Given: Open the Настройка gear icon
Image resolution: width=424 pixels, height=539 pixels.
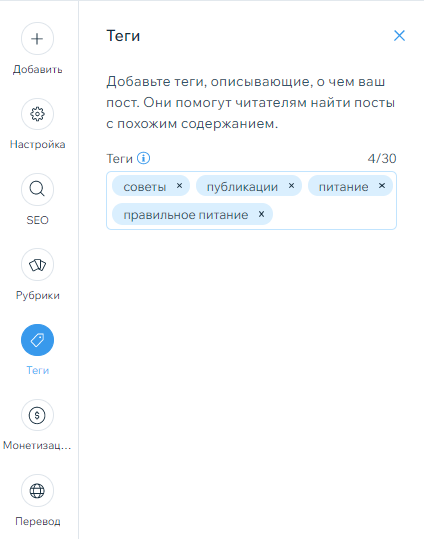Looking at the screenshot, I should click(37, 114).
